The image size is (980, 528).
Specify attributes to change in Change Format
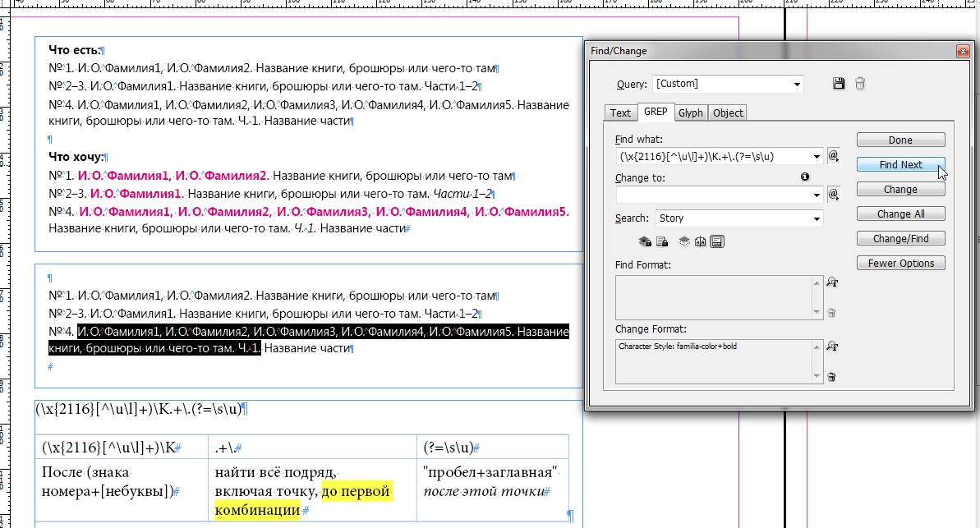pyautogui.click(x=832, y=347)
